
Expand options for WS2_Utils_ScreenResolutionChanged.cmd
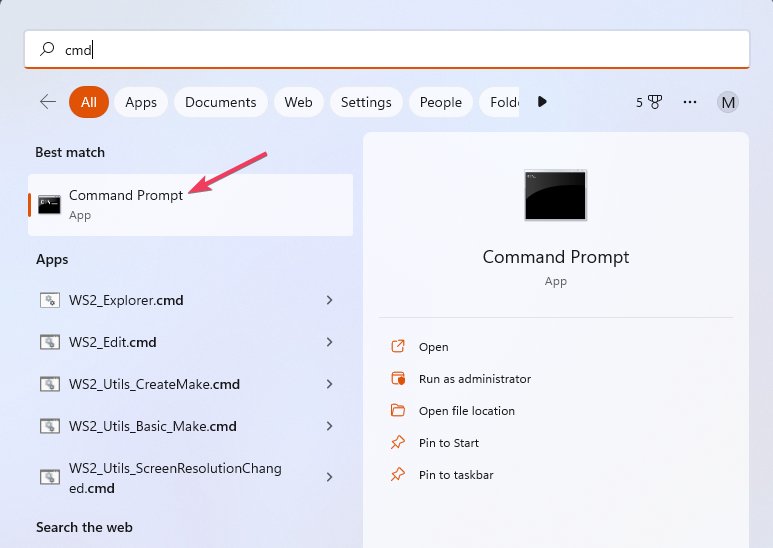(329, 477)
